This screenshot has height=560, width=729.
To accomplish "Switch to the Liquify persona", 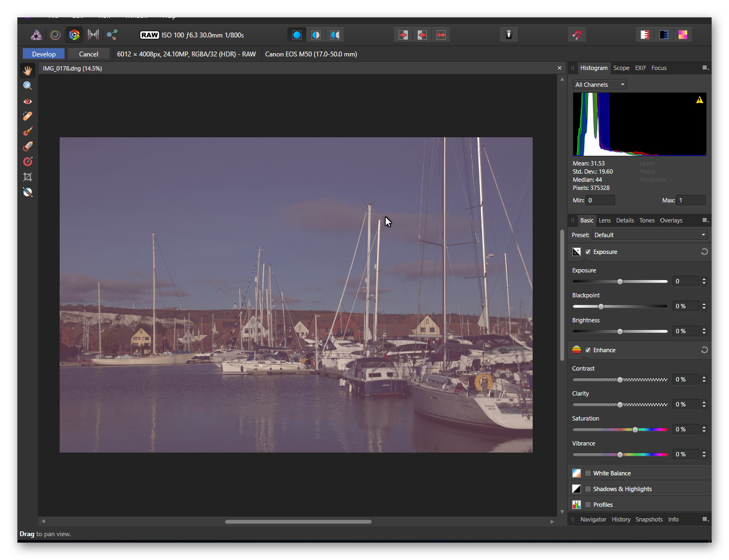I will 55,35.
